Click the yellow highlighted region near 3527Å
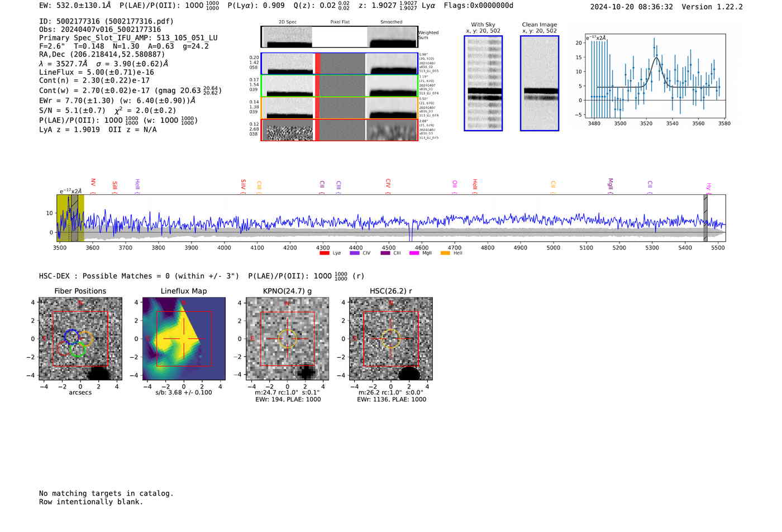 70,218
